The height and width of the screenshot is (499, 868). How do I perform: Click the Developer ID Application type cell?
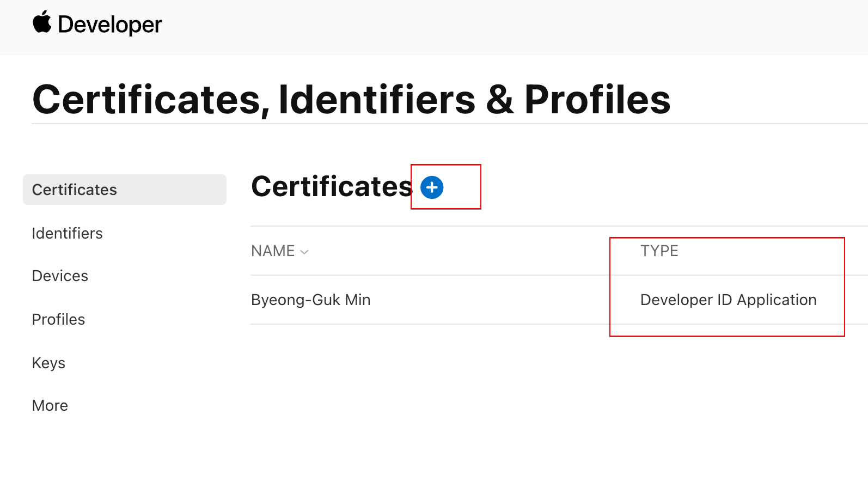728,300
